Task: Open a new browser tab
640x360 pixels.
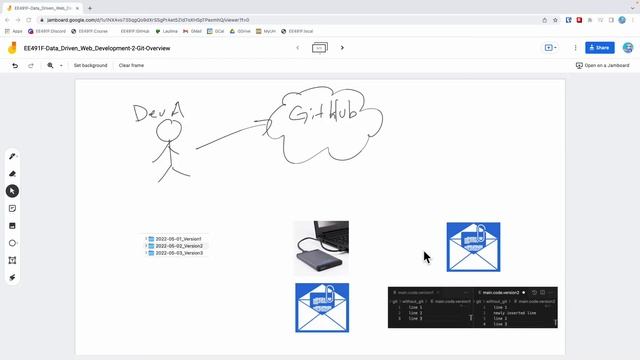Action: coord(90,8)
